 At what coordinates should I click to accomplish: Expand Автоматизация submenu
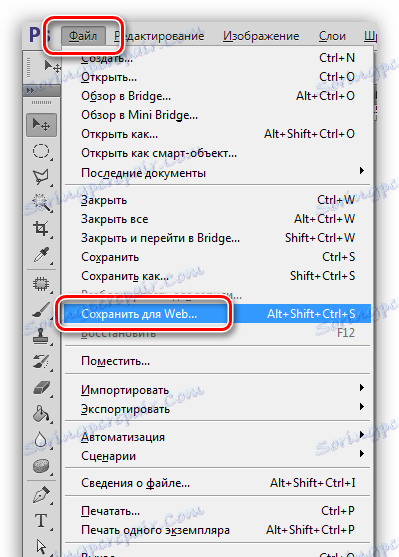217,437
